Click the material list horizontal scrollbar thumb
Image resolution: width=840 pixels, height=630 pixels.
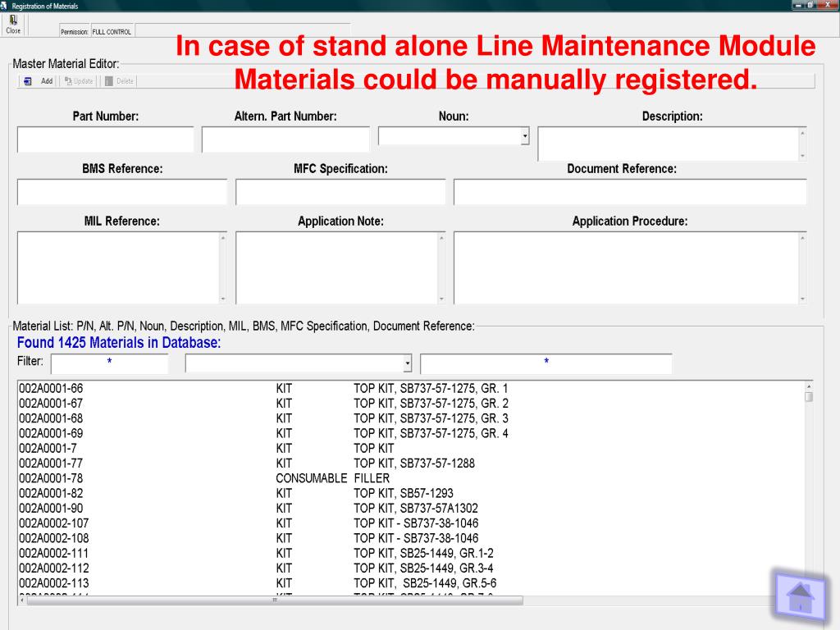tap(275, 600)
